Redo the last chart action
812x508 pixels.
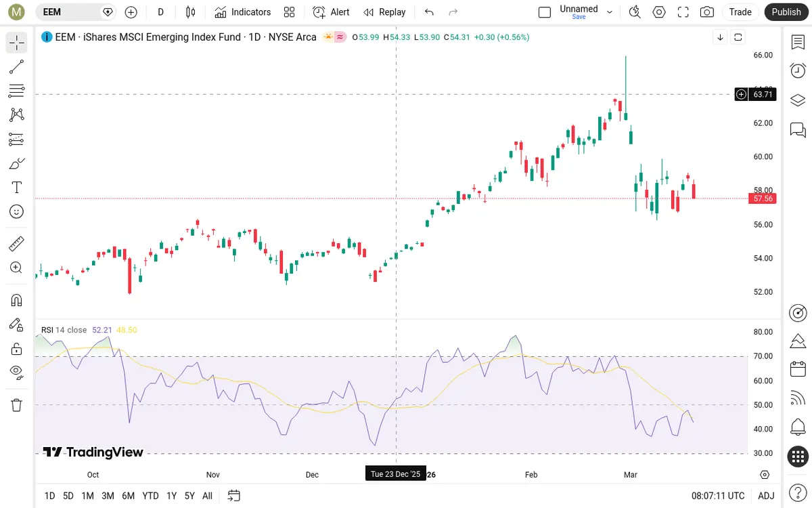(x=453, y=12)
